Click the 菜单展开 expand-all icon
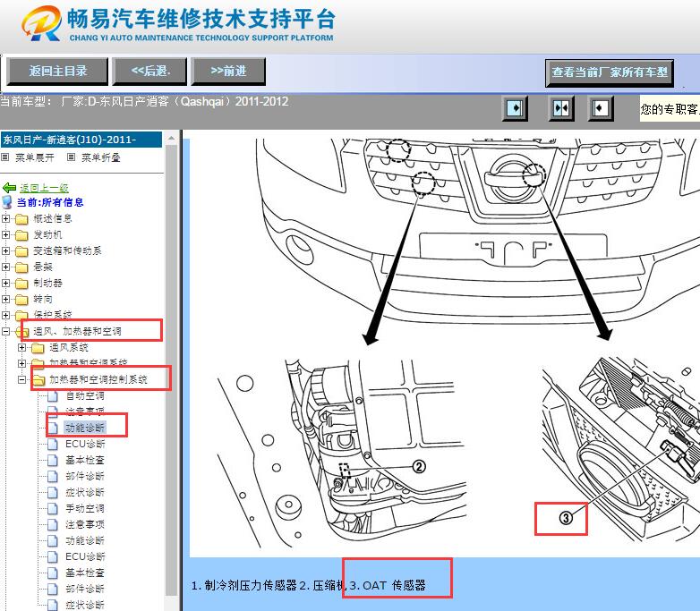 [4, 157]
